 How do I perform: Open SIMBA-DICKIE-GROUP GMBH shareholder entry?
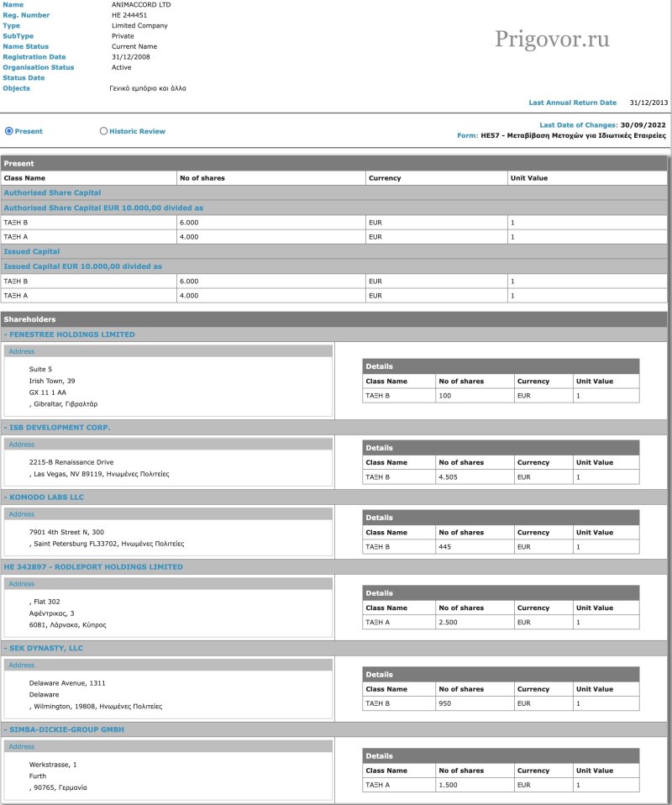click(x=66, y=729)
